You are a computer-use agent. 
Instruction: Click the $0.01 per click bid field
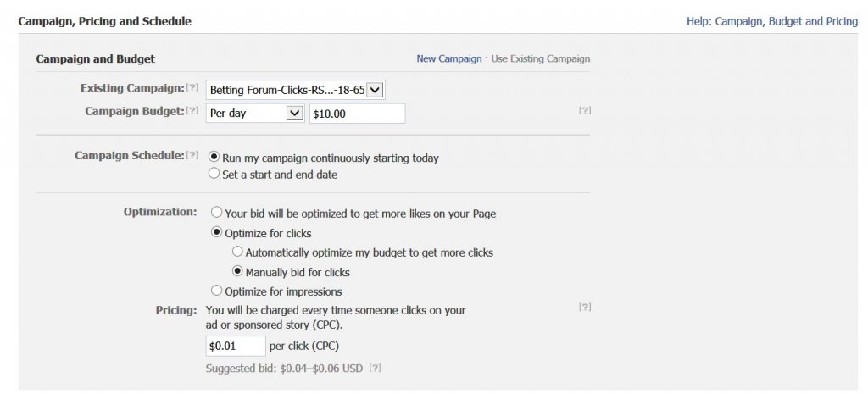(235, 346)
